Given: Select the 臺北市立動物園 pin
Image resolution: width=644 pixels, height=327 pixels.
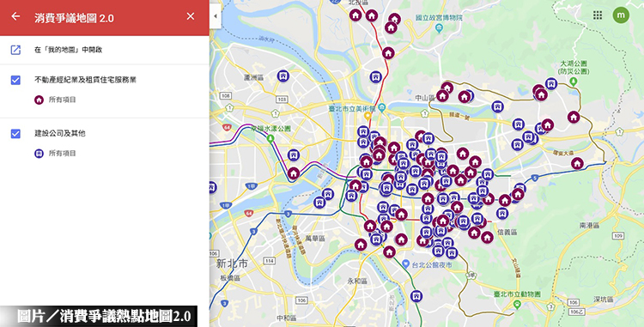Looking at the screenshot, I should [517, 305].
